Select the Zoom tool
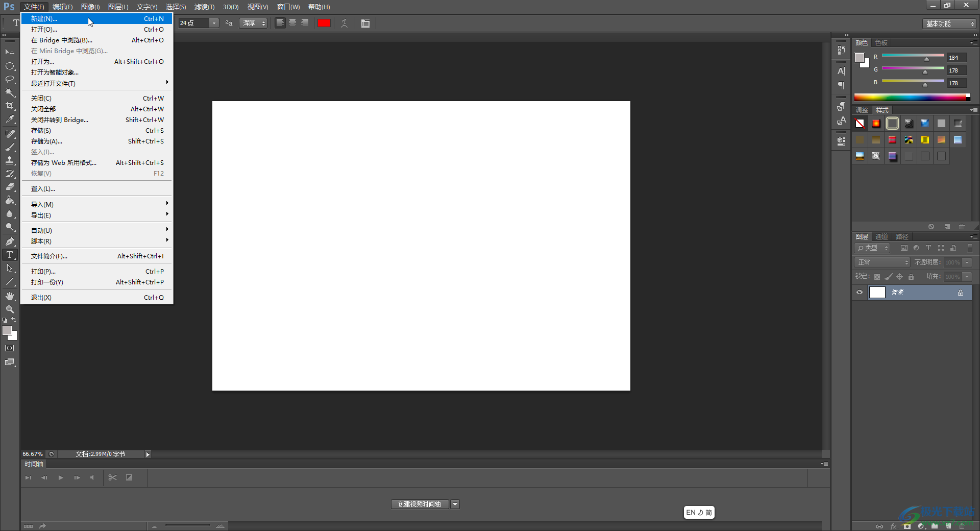The width and height of the screenshot is (980, 531). 10,309
